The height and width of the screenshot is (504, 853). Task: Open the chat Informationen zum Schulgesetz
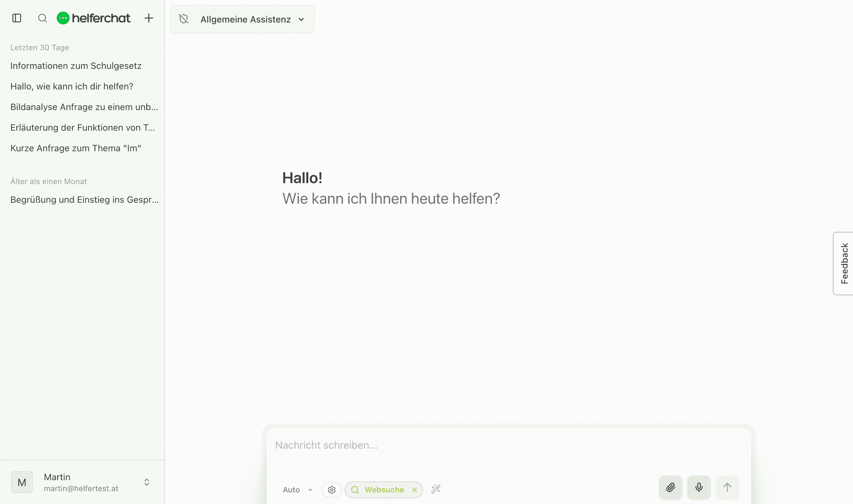point(76,66)
